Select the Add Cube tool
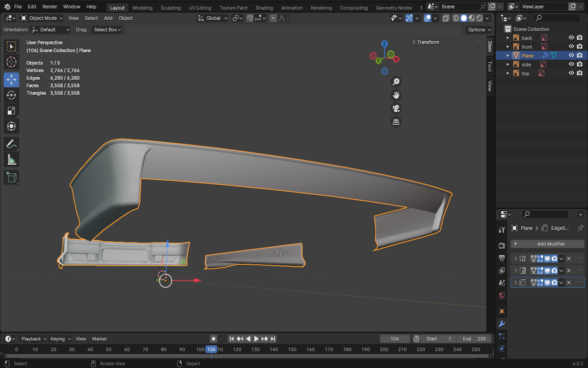The image size is (588, 368). [x=11, y=177]
